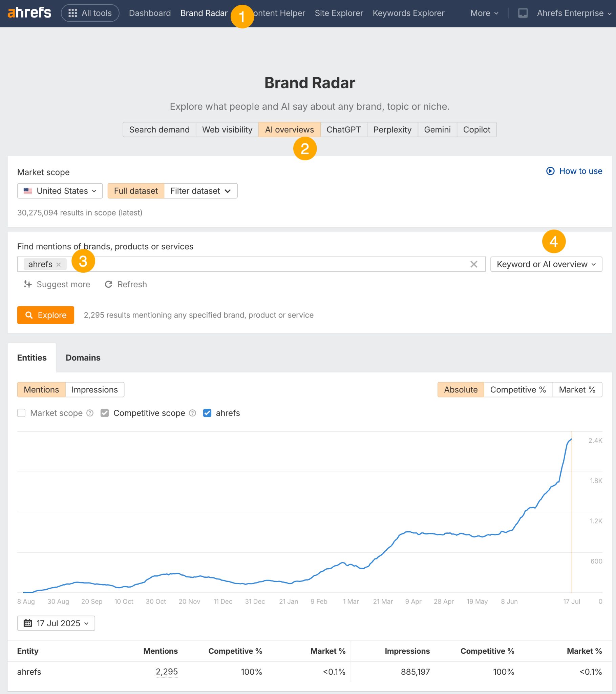The width and height of the screenshot is (616, 694).
Task: Open the How to use link
Action: click(574, 171)
